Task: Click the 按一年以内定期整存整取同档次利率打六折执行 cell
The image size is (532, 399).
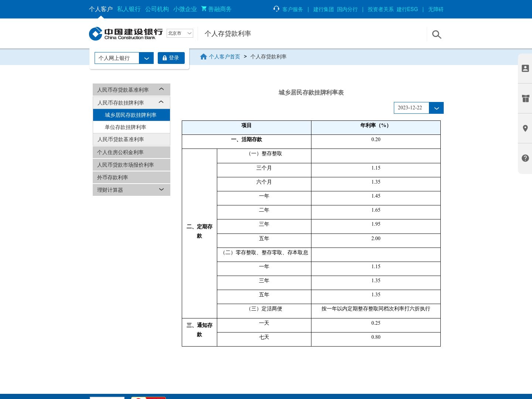Action: click(376, 311)
